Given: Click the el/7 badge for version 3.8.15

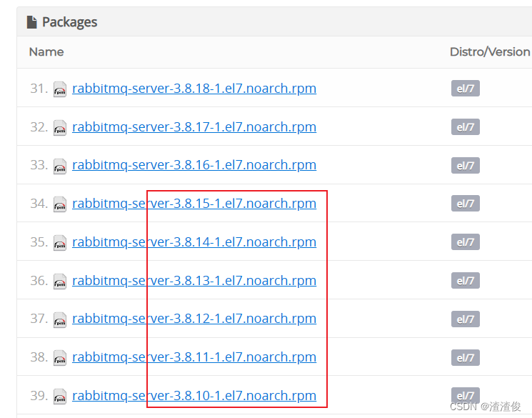Looking at the screenshot, I should point(465,204).
